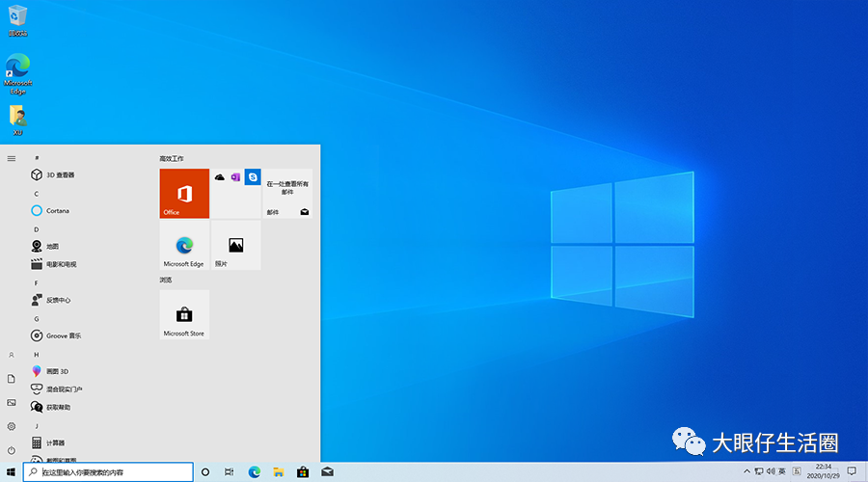Click the network icon in system tray
The height and width of the screenshot is (482, 868).
click(x=759, y=471)
